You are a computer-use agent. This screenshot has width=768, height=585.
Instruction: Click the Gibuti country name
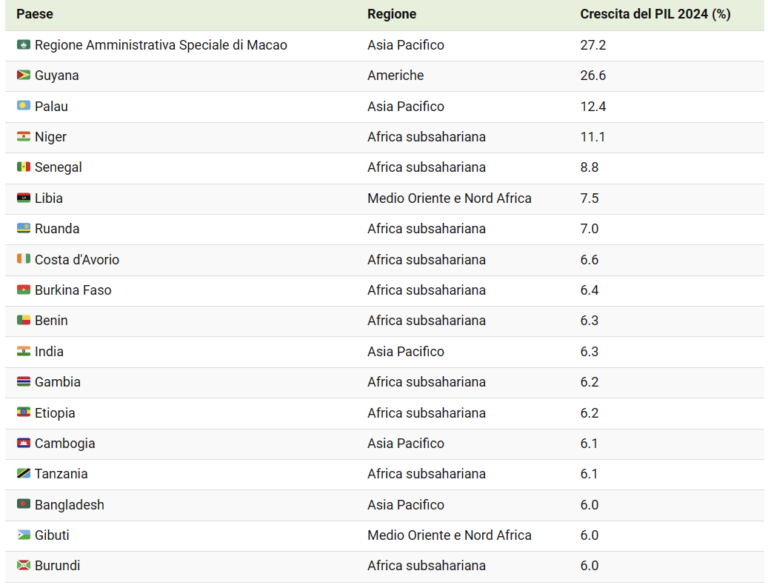tap(52, 535)
